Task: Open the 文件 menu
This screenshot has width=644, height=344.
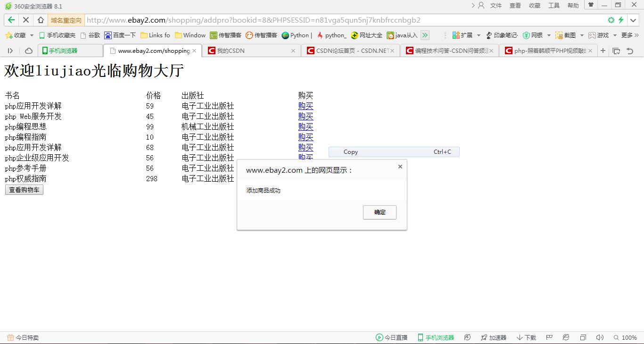Action: [x=496, y=6]
